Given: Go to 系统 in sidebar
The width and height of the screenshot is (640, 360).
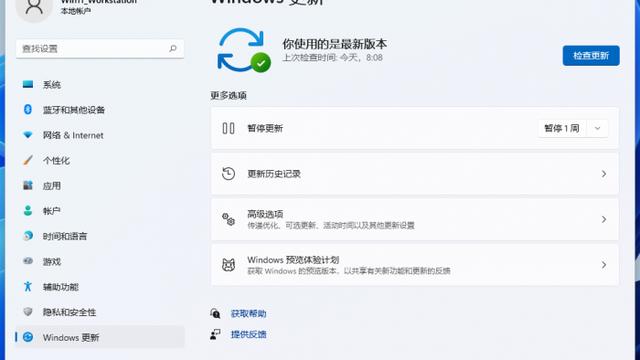Looking at the screenshot, I should point(100,84).
